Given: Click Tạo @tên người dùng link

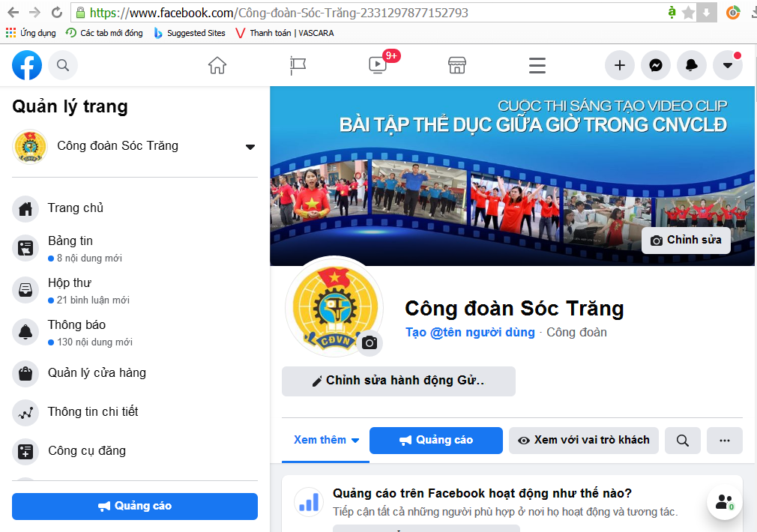Looking at the screenshot, I should 470,333.
